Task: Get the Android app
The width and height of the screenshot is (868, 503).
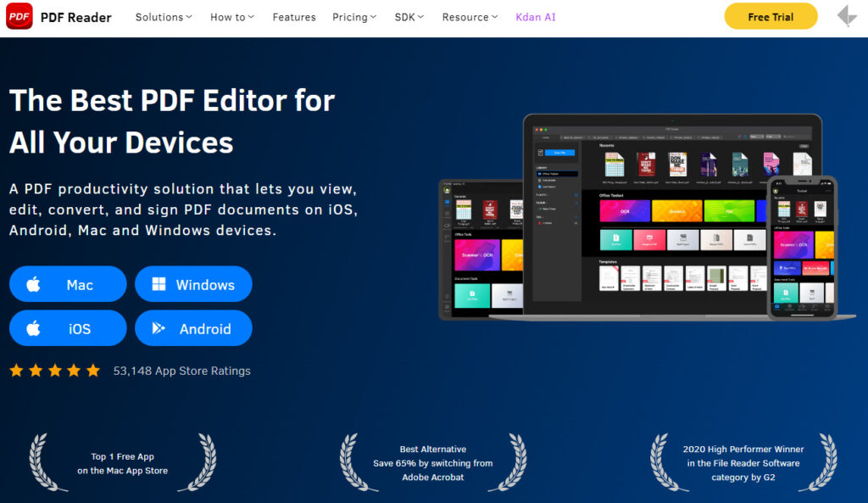Action: point(194,328)
